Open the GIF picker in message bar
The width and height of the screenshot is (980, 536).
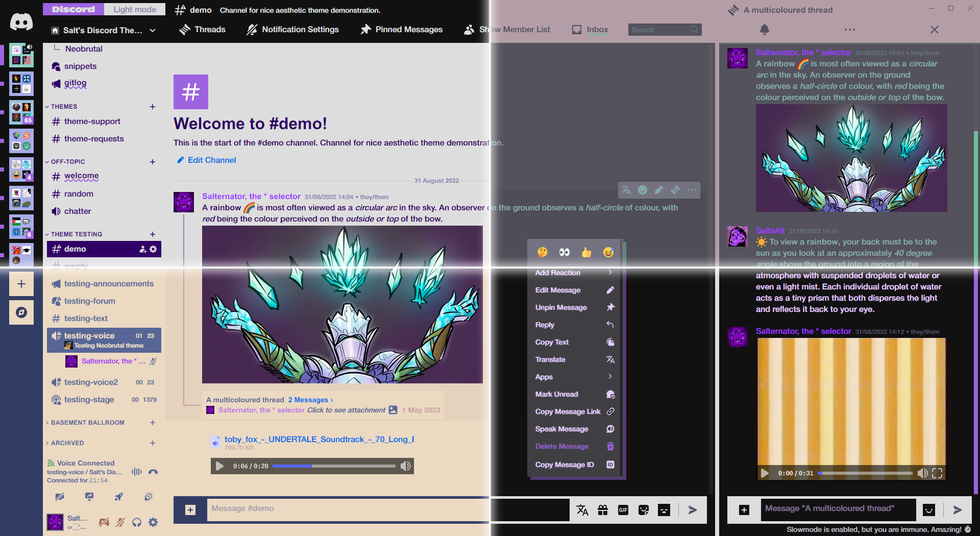623,510
